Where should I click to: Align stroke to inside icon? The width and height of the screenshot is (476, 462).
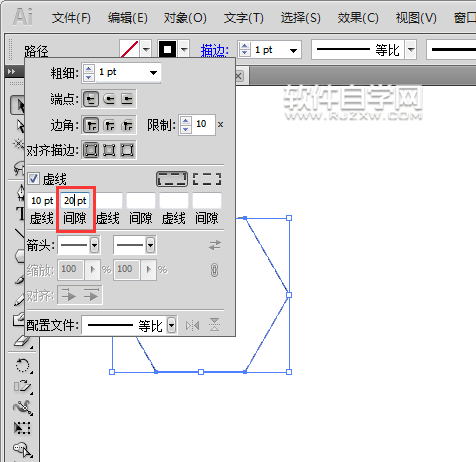point(109,150)
